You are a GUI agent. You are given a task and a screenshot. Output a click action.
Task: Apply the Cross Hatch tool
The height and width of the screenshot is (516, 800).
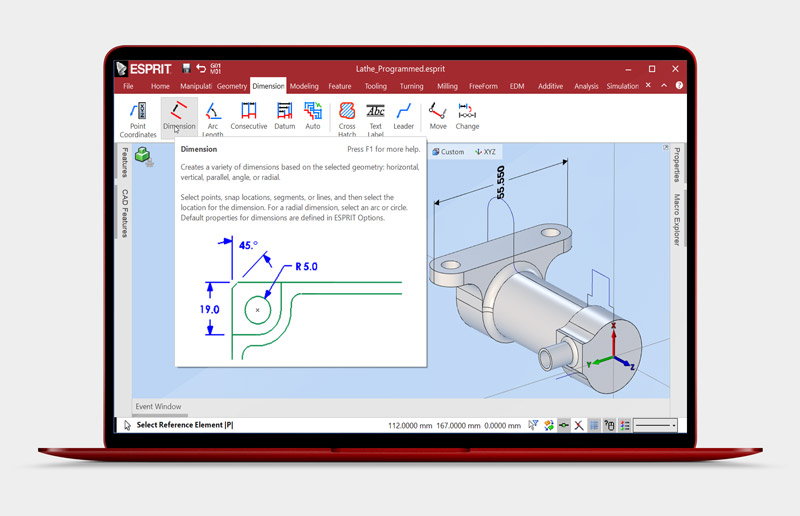pos(347,116)
